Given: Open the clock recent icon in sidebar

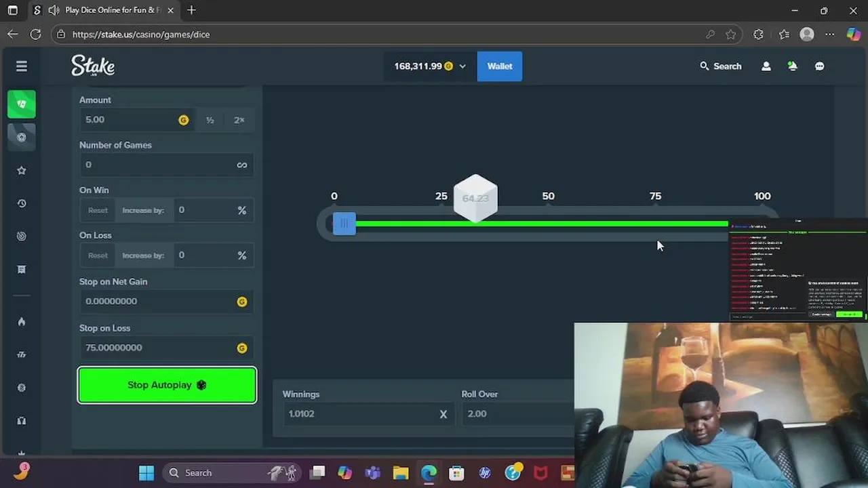Looking at the screenshot, I should click(22, 203).
